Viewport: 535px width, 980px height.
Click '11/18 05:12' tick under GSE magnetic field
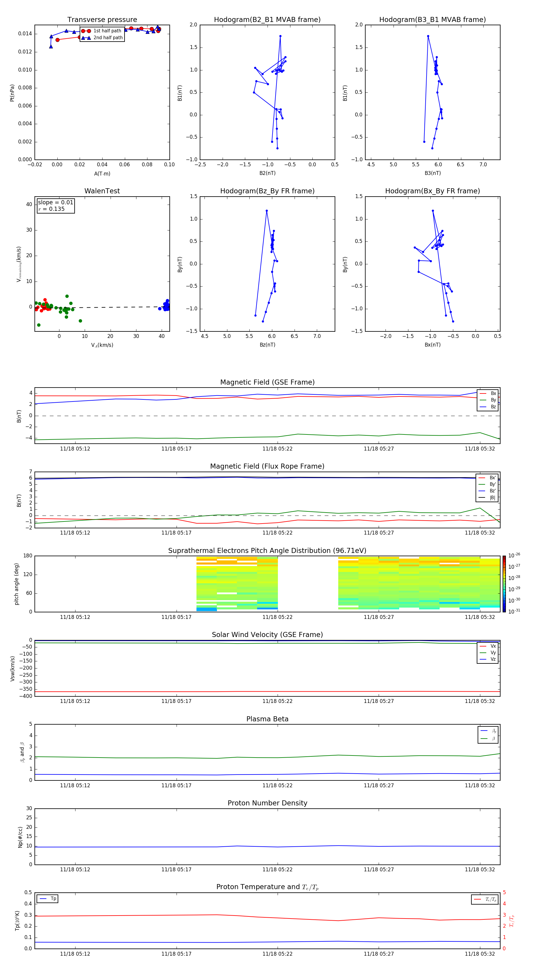[75, 449]
